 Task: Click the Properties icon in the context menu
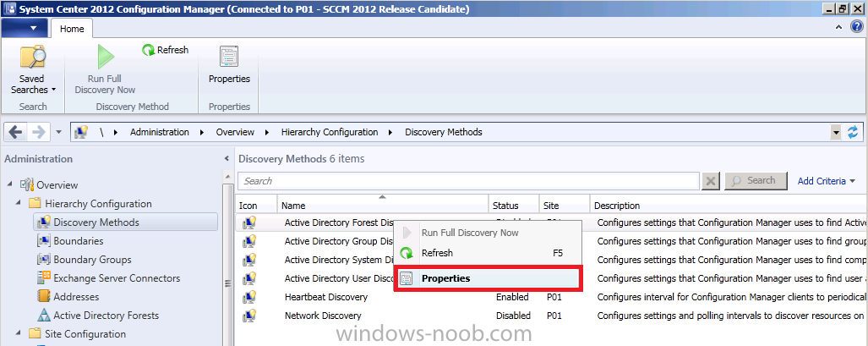(407, 278)
